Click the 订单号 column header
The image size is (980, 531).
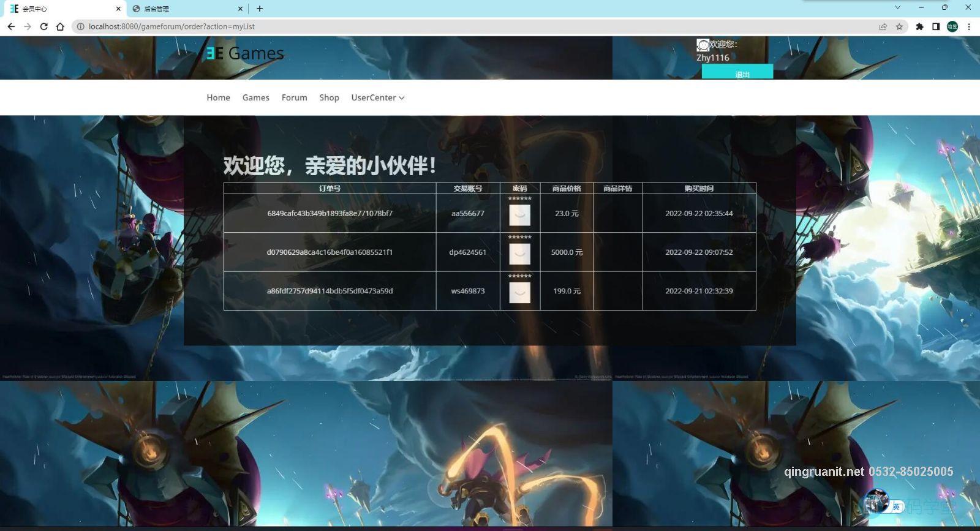click(x=330, y=188)
